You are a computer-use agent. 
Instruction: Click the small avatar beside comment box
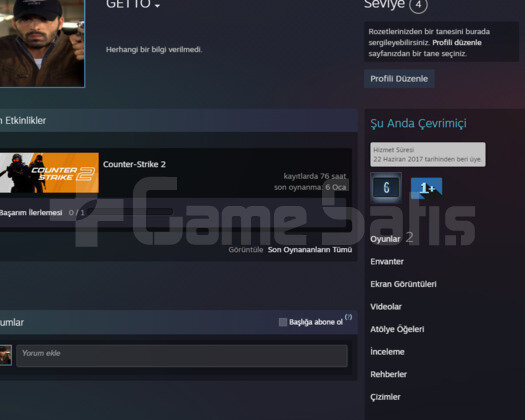pos(6,355)
